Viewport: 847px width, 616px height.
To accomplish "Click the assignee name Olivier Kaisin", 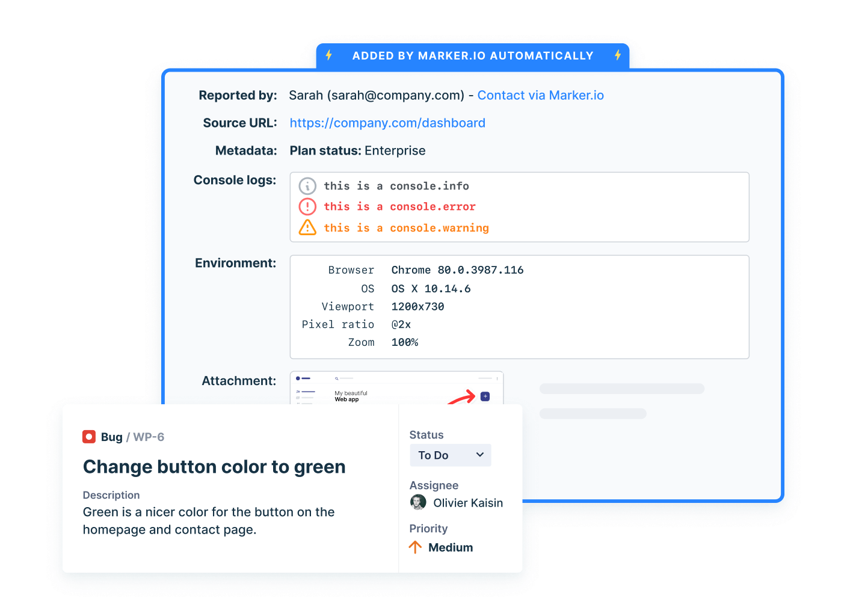I will (468, 503).
